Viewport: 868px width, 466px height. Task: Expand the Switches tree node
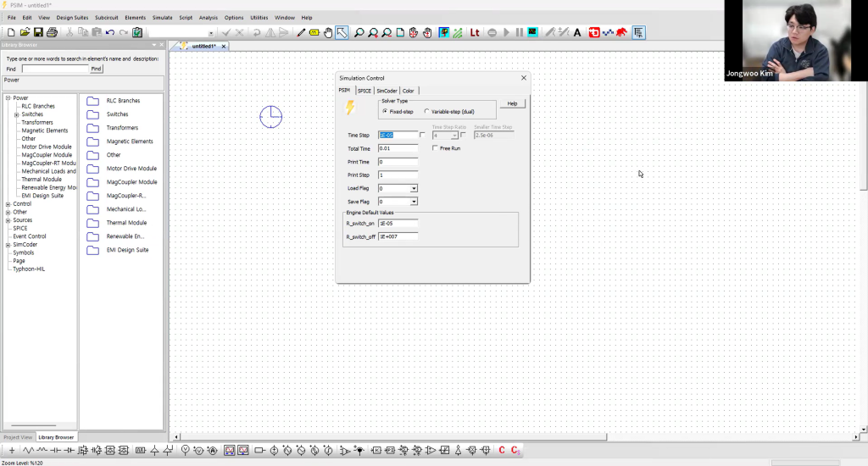click(x=17, y=114)
